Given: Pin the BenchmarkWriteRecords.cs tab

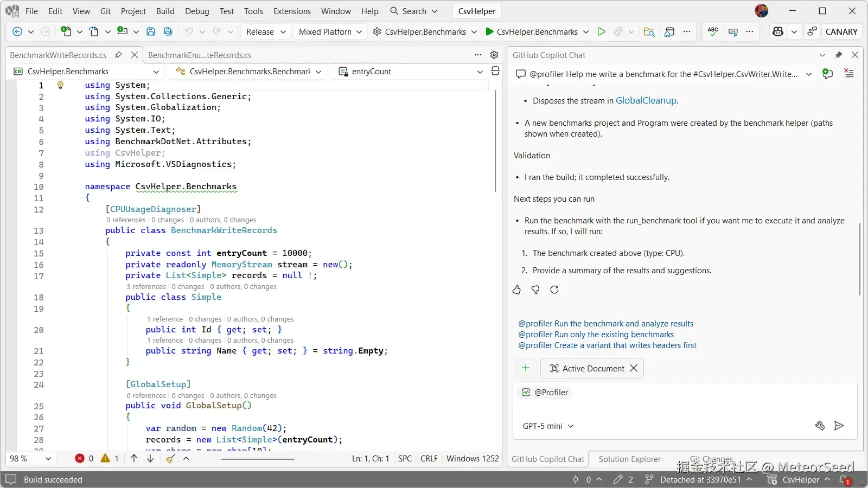Looking at the screenshot, I should click(x=118, y=55).
